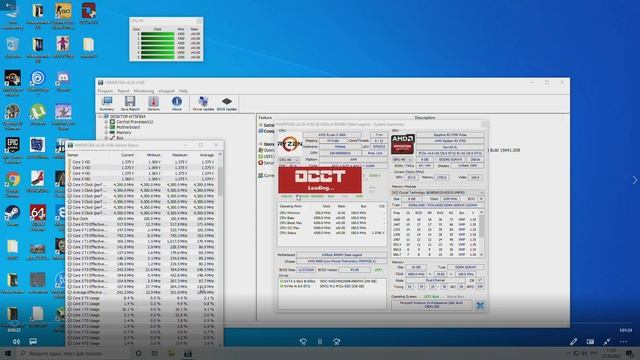Open the Summary toolbar button in HWiNFO
The height and width of the screenshot is (360, 640).
pos(107,103)
